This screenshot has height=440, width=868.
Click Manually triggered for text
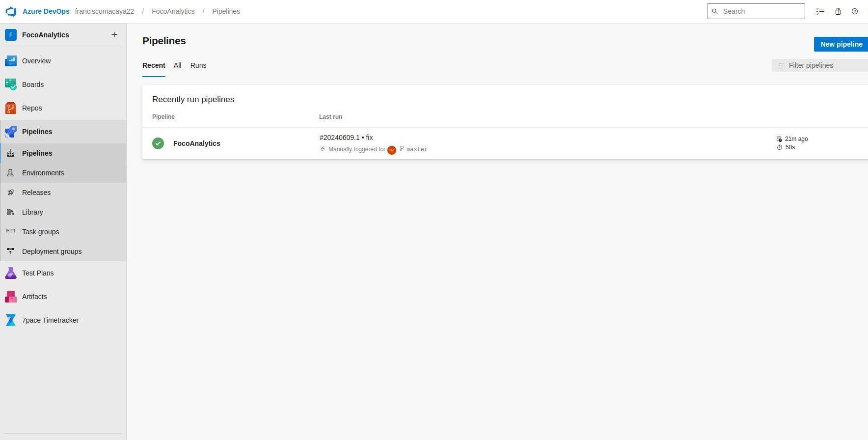point(357,149)
